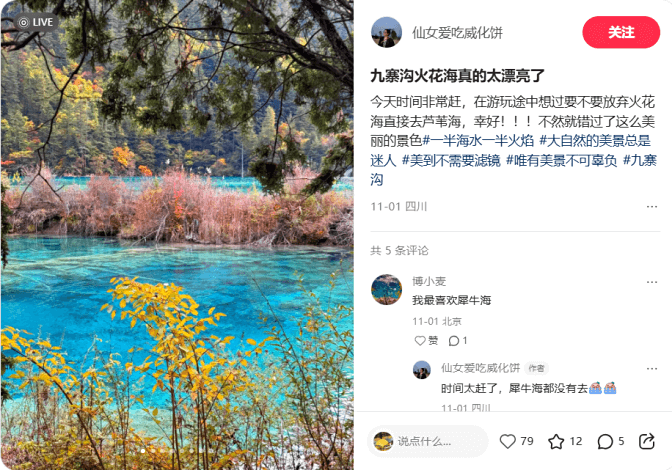Open commenter 博小麦's profile name
672x470 pixels.
[429, 281]
